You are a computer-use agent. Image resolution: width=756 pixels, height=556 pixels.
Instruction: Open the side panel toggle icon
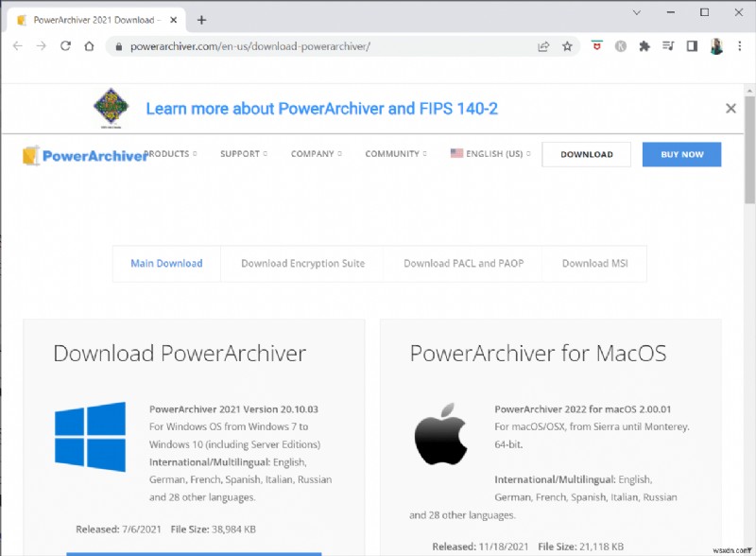tap(692, 45)
